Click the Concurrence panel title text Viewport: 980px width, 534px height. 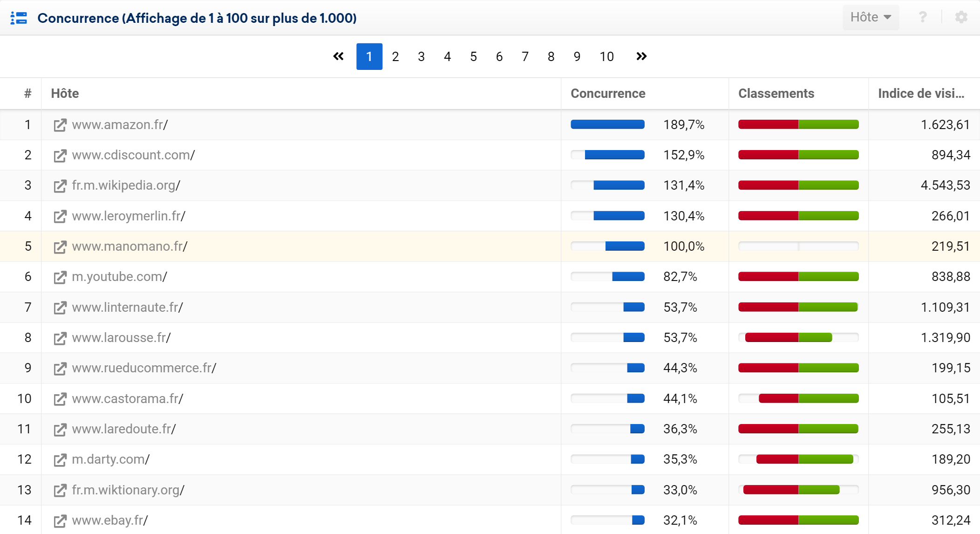coord(197,18)
